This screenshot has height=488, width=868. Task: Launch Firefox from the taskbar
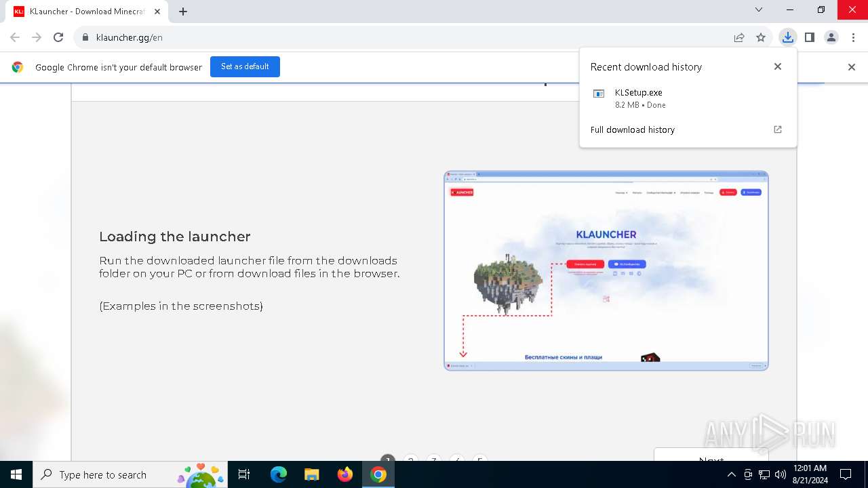344,474
